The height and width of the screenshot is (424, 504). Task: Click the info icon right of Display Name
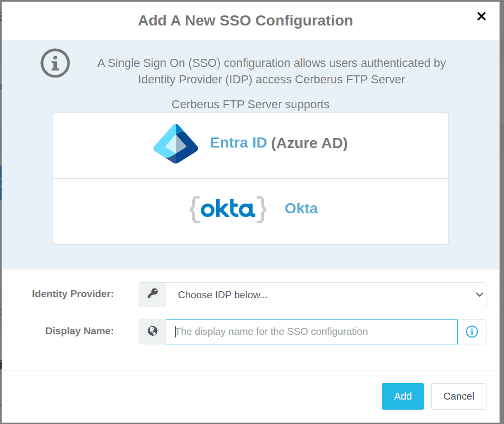[x=472, y=332]
